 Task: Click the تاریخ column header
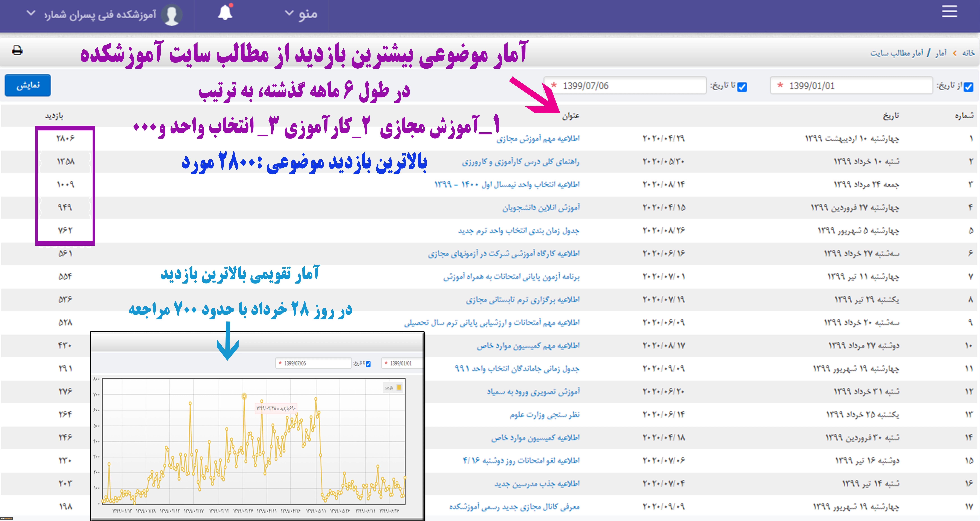coord(891,116)
